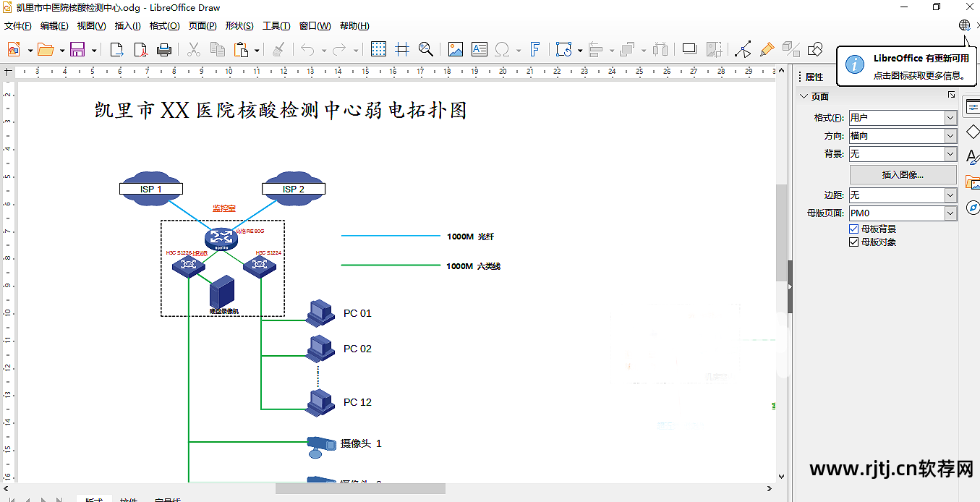Open the 插入(I) menu
The width and height of the screenshot is (980, 502).
(x=127, y=26)
